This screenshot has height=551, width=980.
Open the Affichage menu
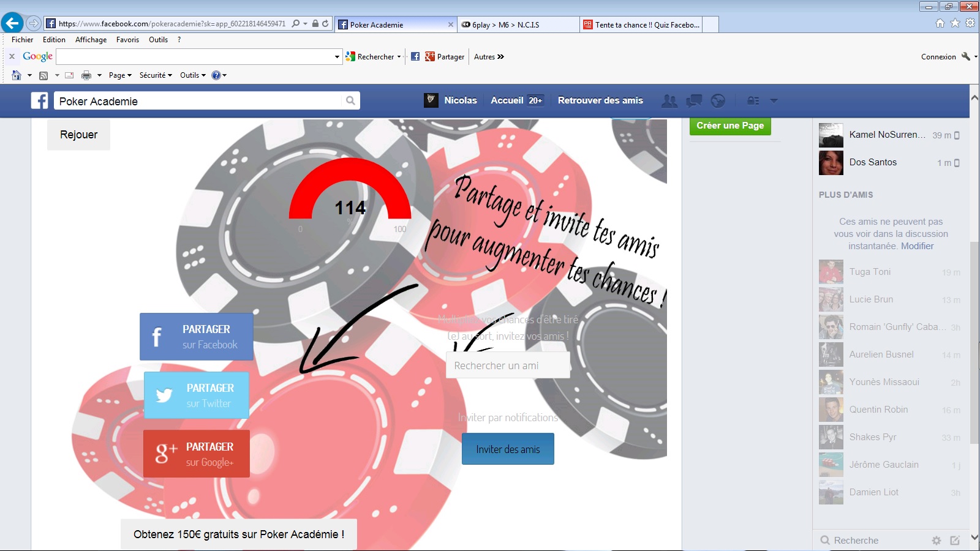pos(91,40)
